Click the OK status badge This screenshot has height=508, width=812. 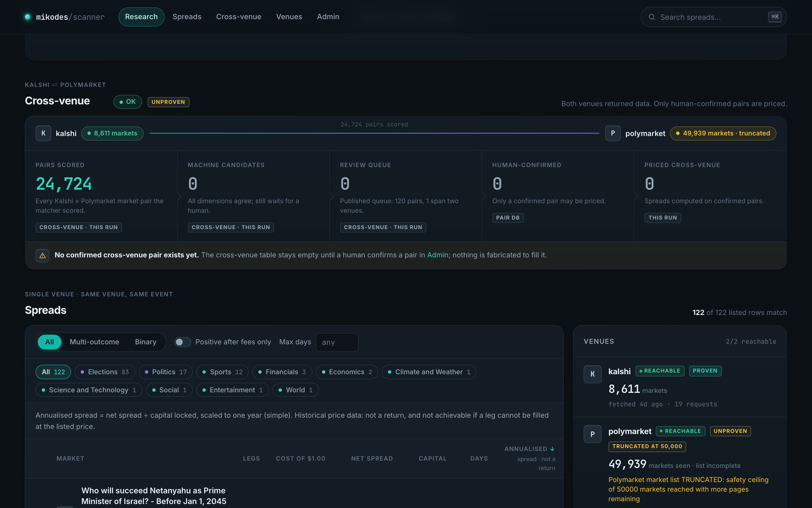point(127,102)
